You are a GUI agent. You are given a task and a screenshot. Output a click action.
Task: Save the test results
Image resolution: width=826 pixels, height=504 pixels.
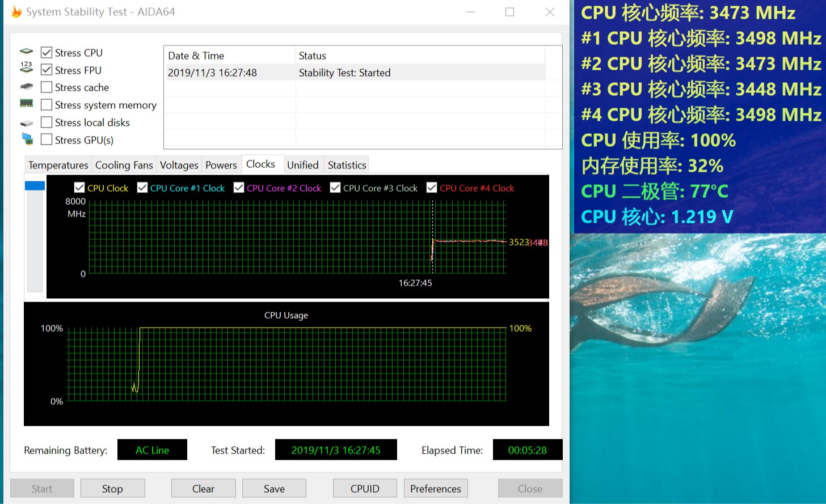tap(274, 489)
